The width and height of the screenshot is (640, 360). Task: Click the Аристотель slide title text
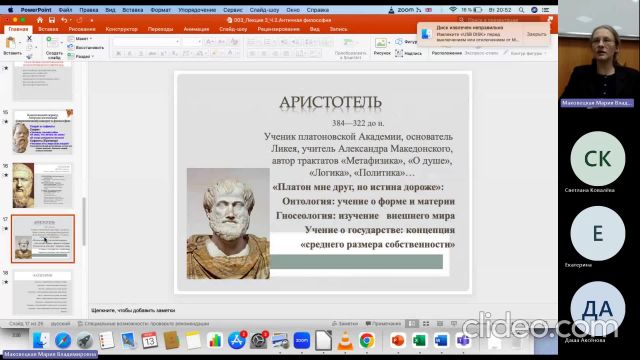pyautogui.click(x=330, y=102)
